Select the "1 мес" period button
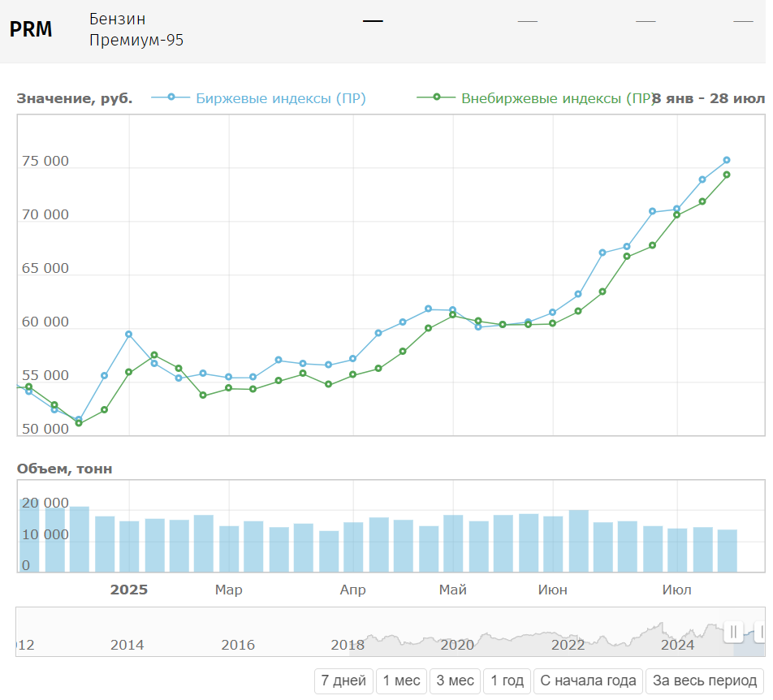Viewport: 773px width, 700px height. [x=401, y=681]
